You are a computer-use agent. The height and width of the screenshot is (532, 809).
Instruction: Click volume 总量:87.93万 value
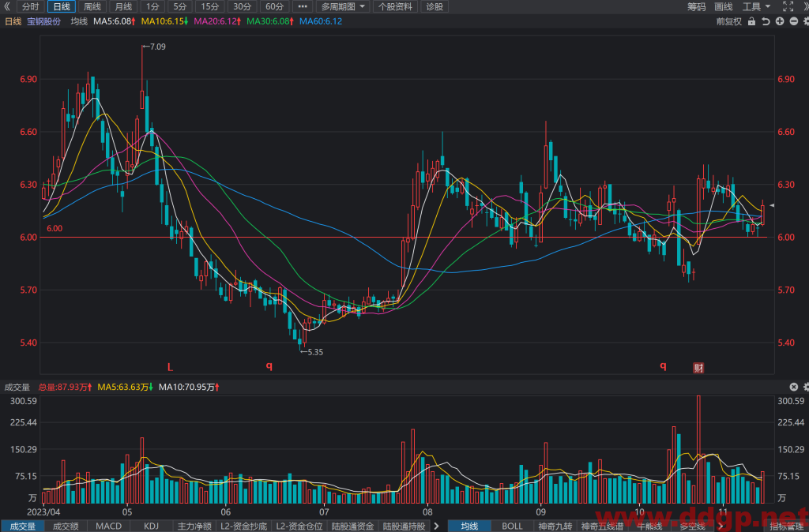pyautogui.click(x=65, y=387)
